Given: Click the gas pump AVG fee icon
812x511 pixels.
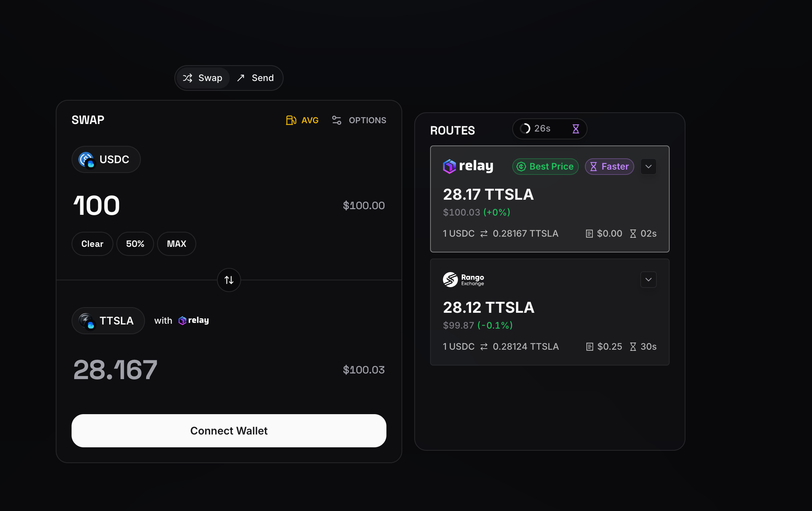Looking at the screenshot, I should (291, 120).
